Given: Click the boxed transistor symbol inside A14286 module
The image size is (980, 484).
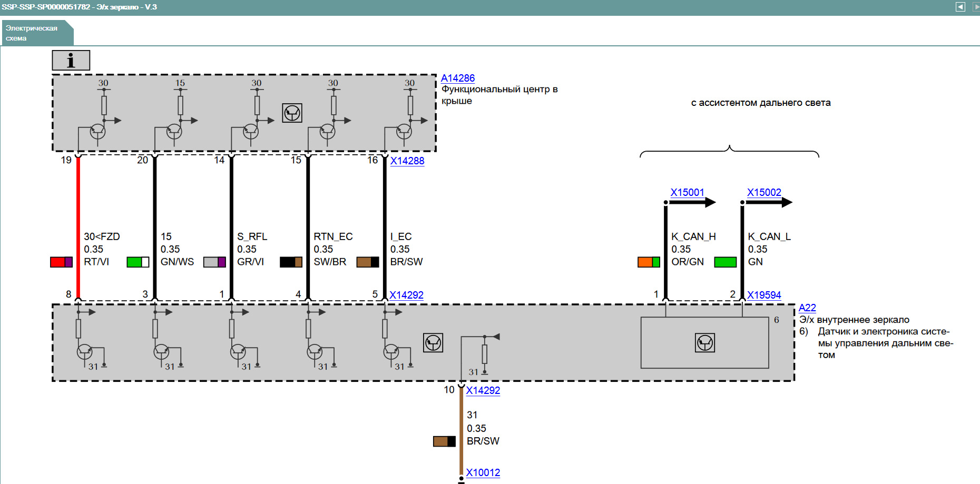Looking at the screenshot, I should tap(292, 113).
